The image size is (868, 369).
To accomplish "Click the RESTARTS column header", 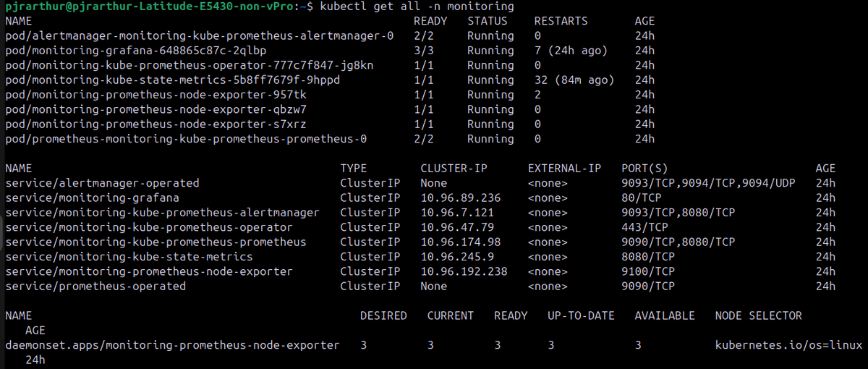I will point(561,21).
